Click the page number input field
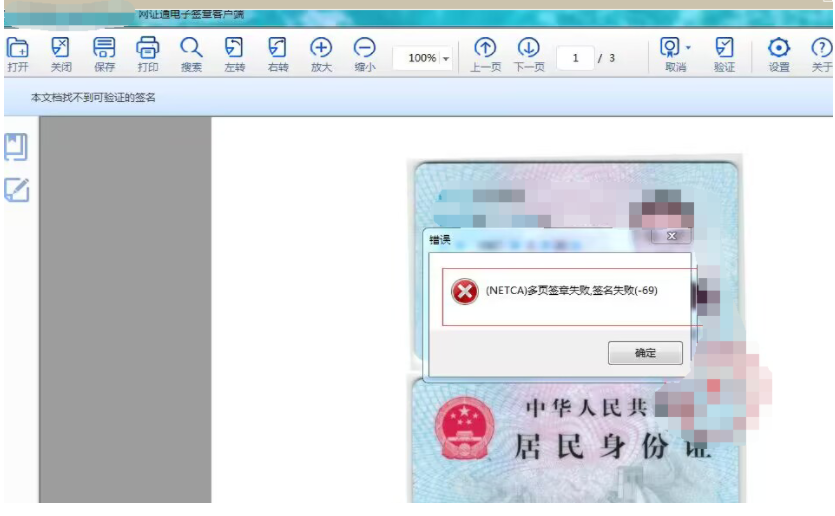 [575, 58]
